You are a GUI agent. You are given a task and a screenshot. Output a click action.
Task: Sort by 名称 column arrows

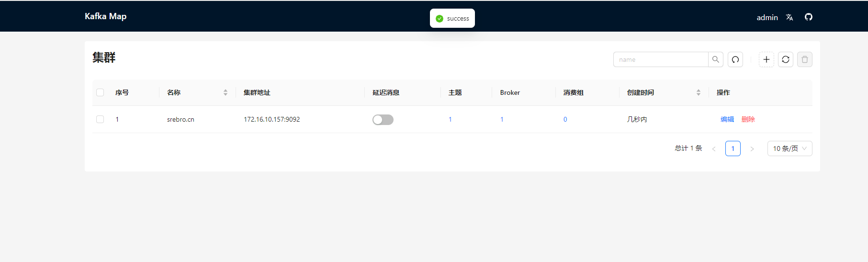(225, 92)
